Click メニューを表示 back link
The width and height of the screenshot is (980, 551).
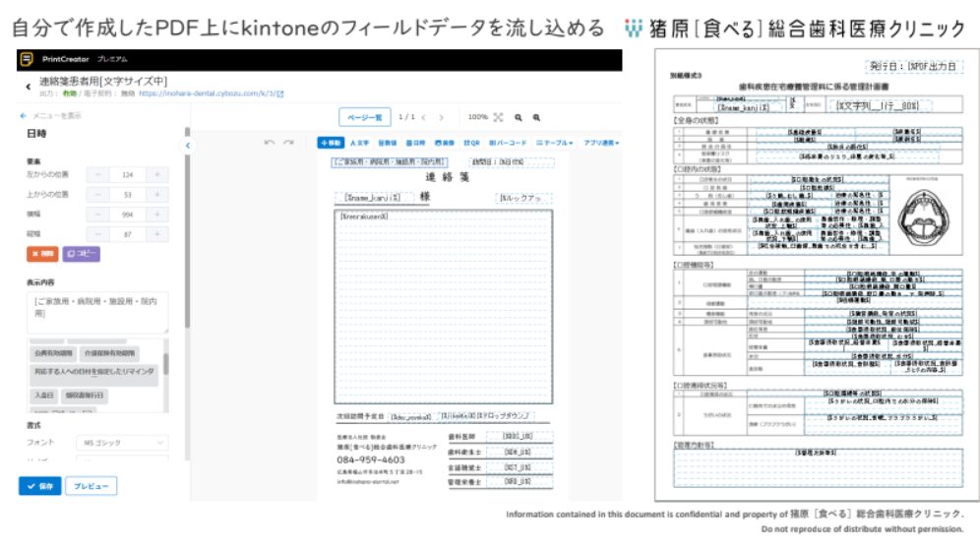pos(50,115)
